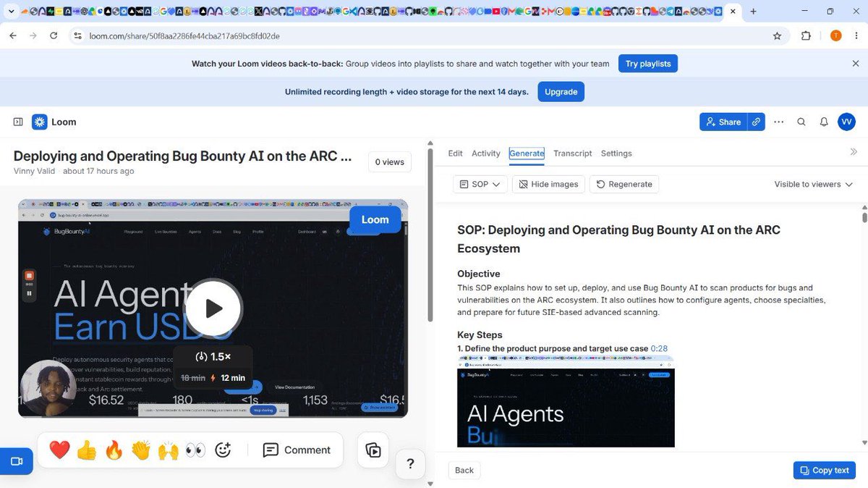Viewport: 868px width, 488px height.
Task: Reload the page in the browser
Action: tap(54, 35)
